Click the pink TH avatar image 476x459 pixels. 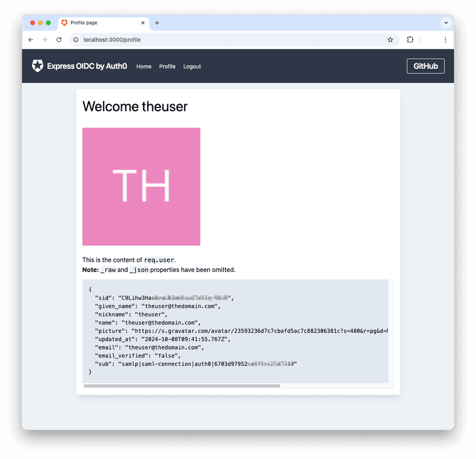pyautogui.click(x=141, y=186)
